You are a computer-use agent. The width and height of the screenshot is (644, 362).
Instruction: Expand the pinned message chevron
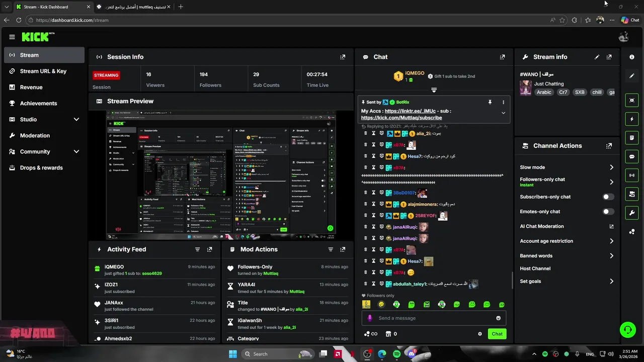[503, 113]
